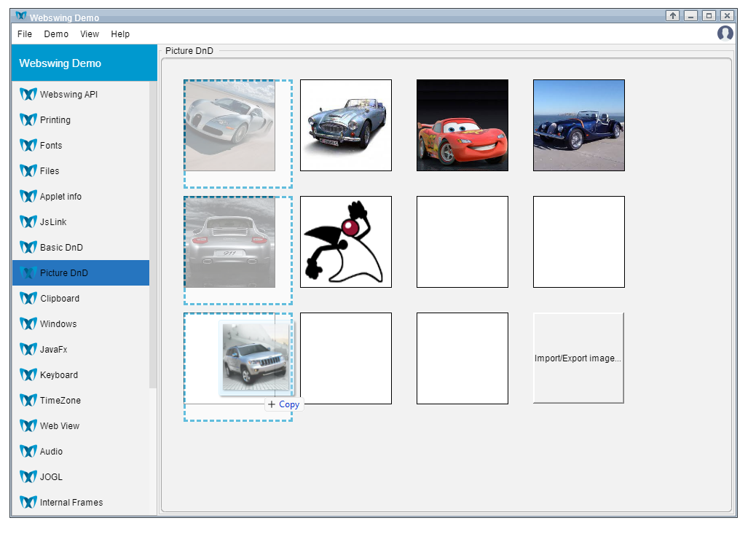Open the Keyboard demo label
Image resolution: width=756 pixels, height=534 pixels.
tap(59, 375)
